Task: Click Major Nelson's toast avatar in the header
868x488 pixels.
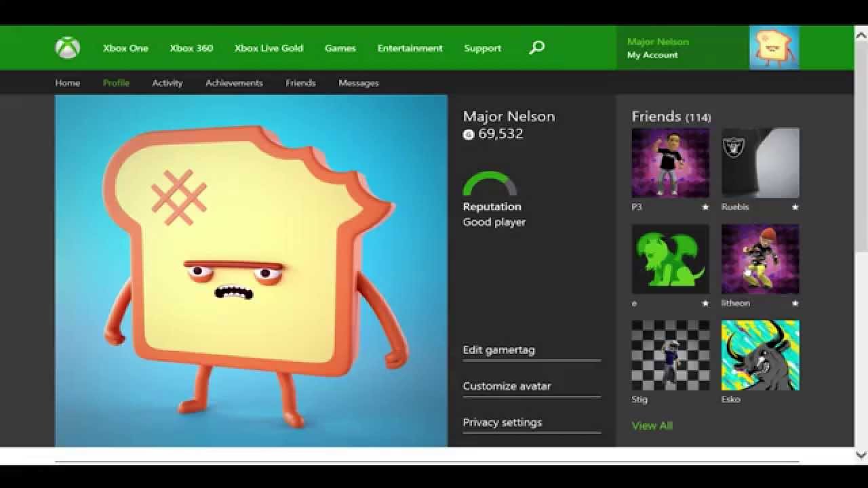Action: (773, 47)
